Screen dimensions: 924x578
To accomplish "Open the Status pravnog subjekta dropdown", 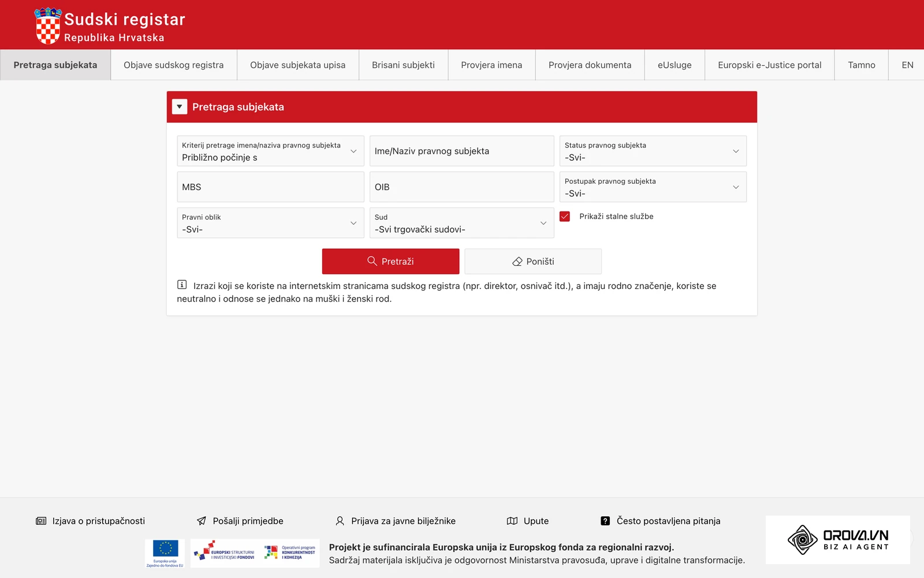I will (653, 151).
